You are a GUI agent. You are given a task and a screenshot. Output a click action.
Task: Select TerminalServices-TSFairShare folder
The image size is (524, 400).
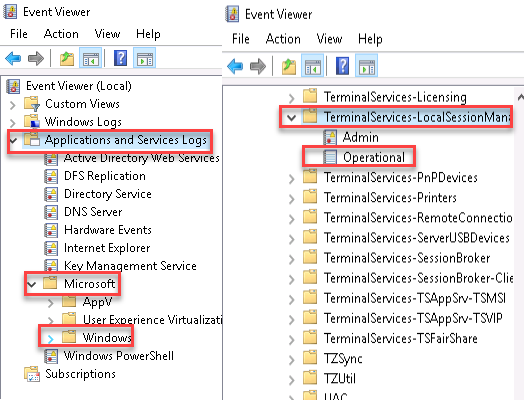tap(400, 338)
